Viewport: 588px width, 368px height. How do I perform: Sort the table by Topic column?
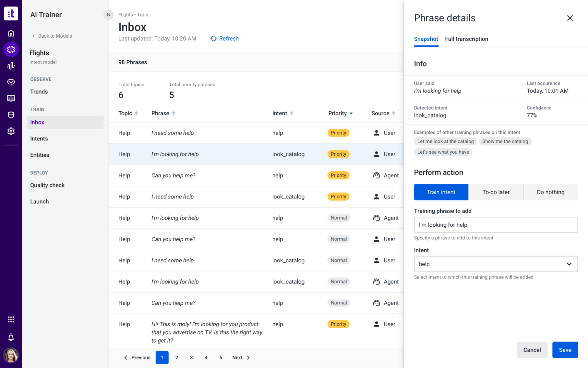tap(128, 113)
